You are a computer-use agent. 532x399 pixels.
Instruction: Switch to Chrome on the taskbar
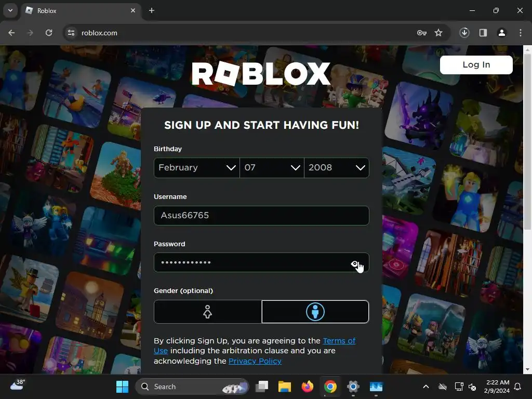point(330,387)
